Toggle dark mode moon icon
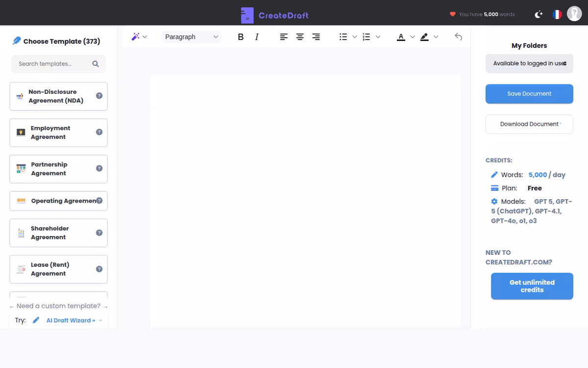The width and height of the screenshot is (588, 368). (x=539, y=14)
